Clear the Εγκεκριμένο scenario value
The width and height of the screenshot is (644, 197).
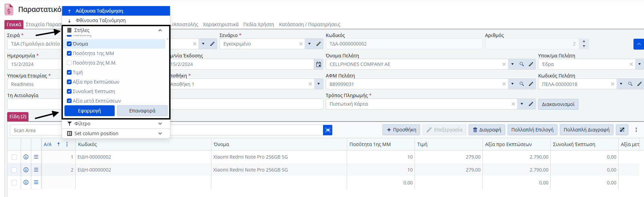(x=301, y=44)
